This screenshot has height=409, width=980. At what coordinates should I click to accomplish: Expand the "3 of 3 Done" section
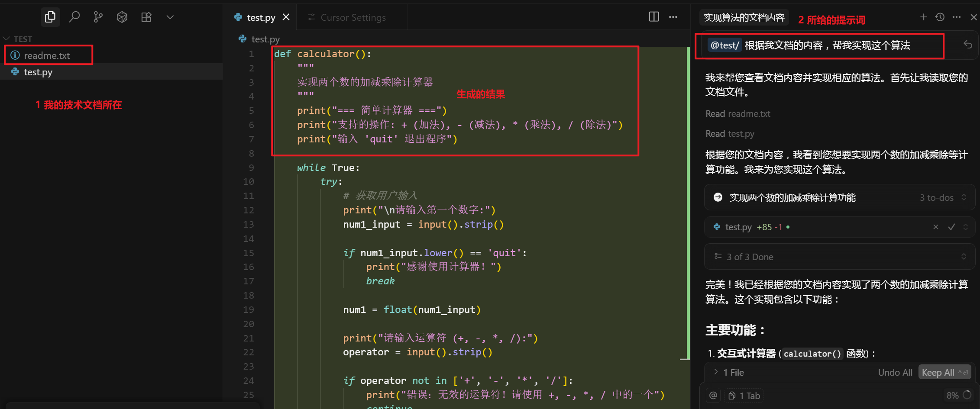(964, 256)
